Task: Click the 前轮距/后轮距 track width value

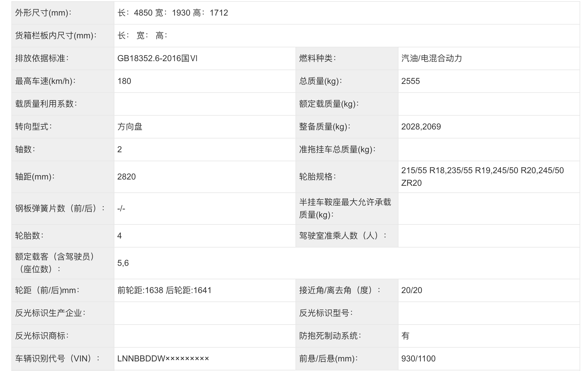Action: coord(164,290)
